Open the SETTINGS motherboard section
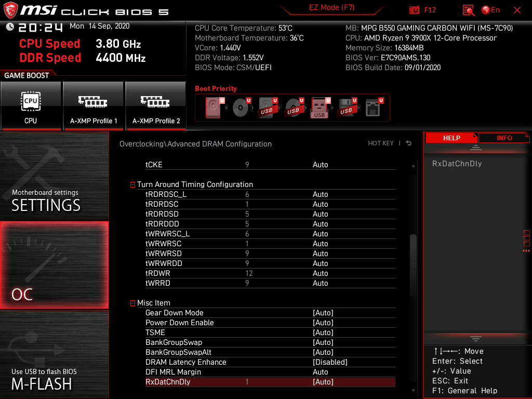 coord(54,176)
